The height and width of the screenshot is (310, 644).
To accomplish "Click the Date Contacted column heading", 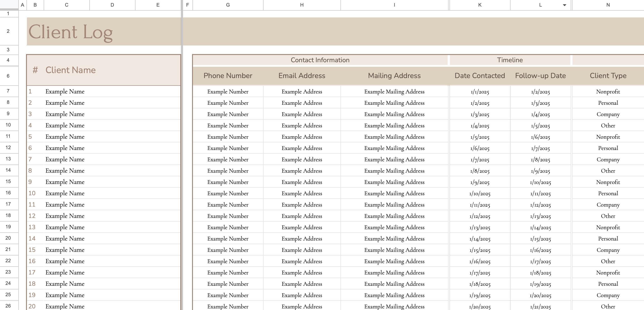I will [480, 76].
